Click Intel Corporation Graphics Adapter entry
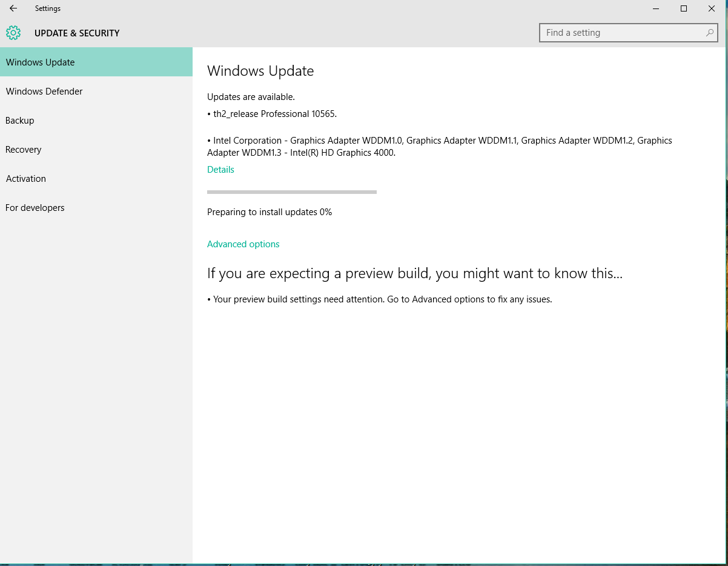Screen dimensions: 728x566 [440, 147]
